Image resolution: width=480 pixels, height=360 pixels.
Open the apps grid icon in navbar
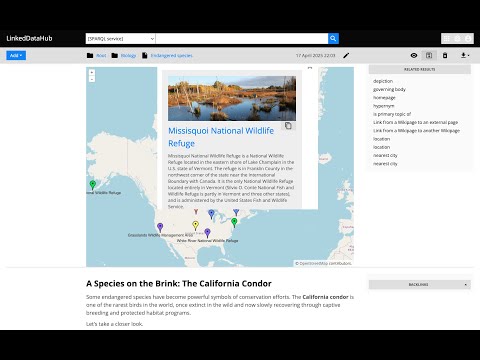click(447, 39)
